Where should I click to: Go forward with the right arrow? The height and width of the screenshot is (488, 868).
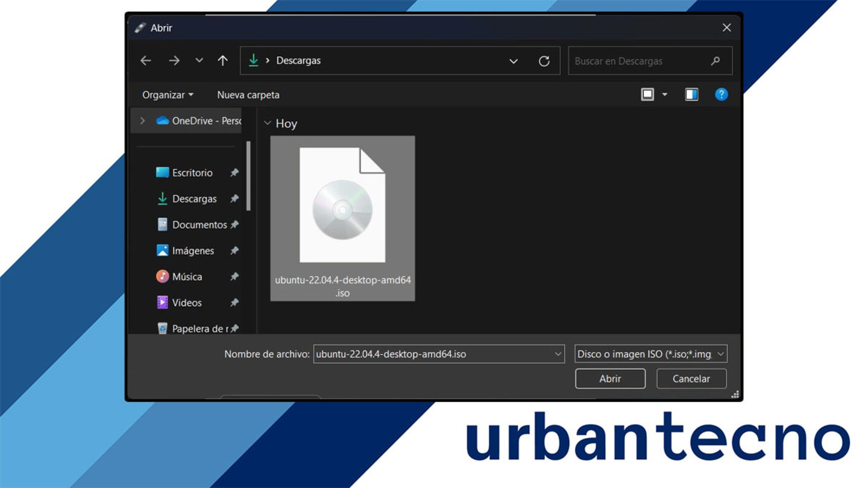[174, 60]
